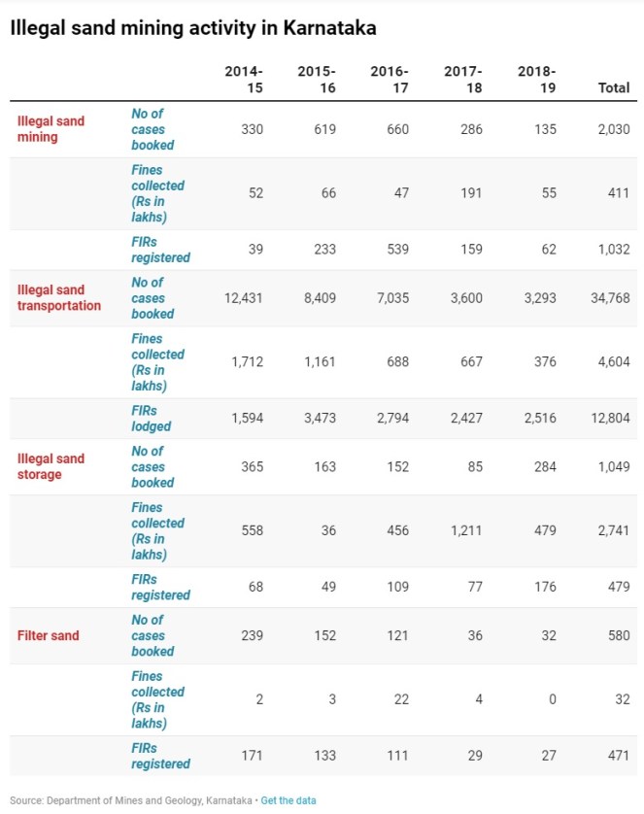Select the 'Illegal sand storage' row label
This screenshot has height=814, width=644.
pos(51,466)
